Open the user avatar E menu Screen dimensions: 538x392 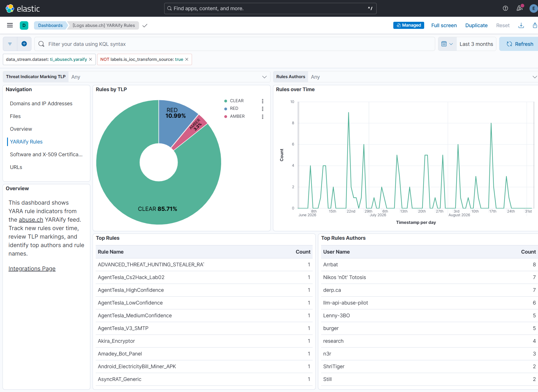click(x=533, y=8)
